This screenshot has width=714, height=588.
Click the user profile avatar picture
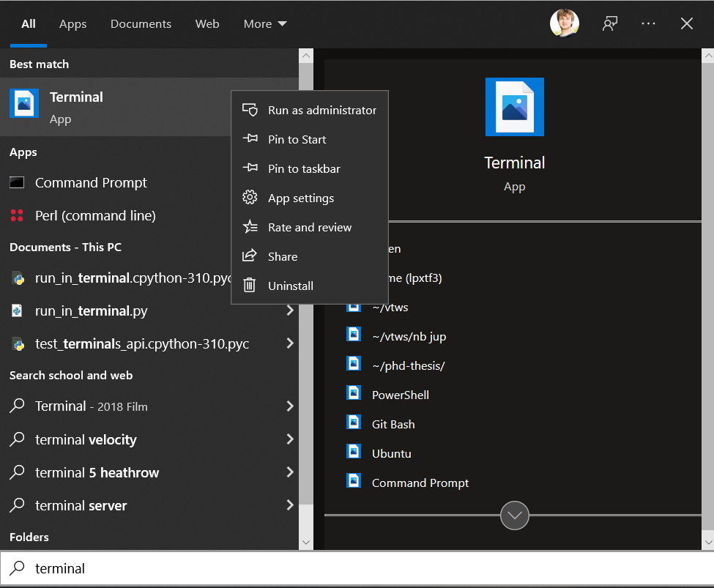[565, 23]
